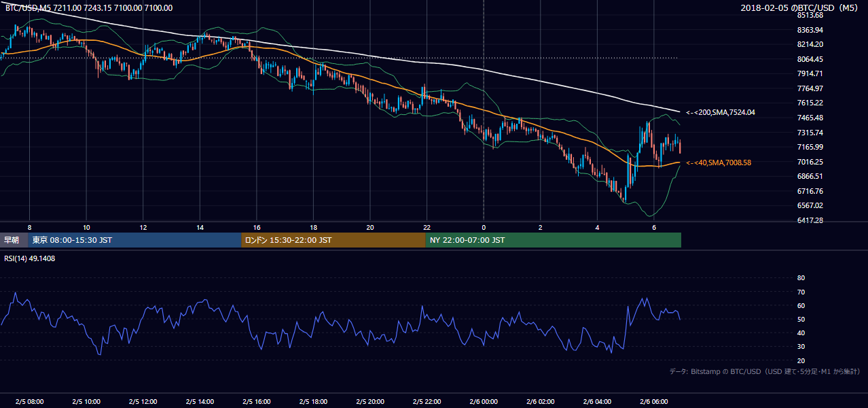Click price axis value 6567.02
This screenshot has width=868, height=408.
(x=810, y=205)
